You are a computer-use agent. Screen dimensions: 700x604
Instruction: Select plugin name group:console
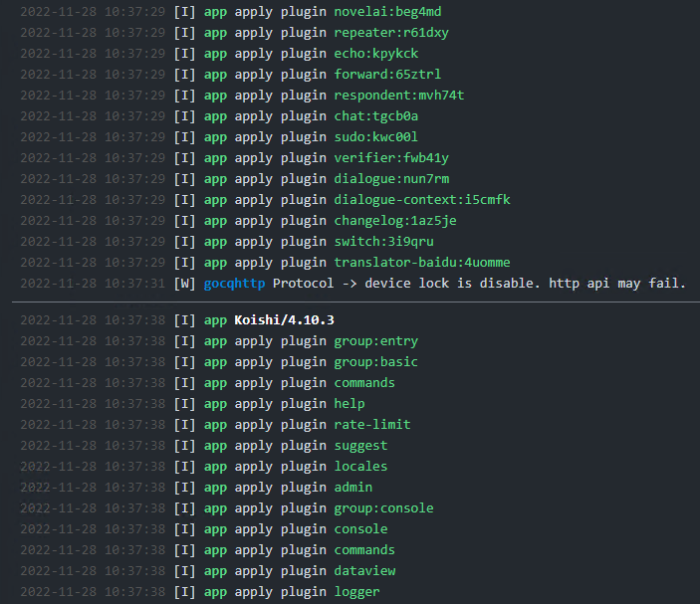click(x=383, y=508)
